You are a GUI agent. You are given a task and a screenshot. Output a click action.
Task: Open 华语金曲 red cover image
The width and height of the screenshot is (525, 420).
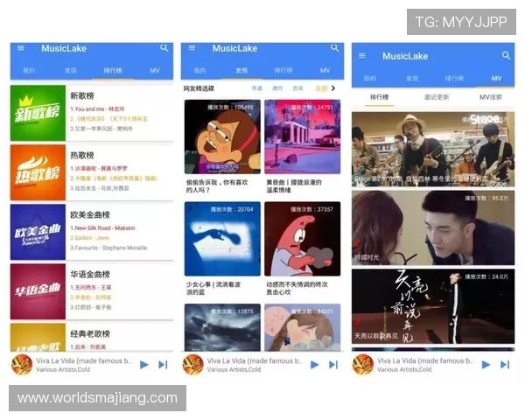click(38, 291)
